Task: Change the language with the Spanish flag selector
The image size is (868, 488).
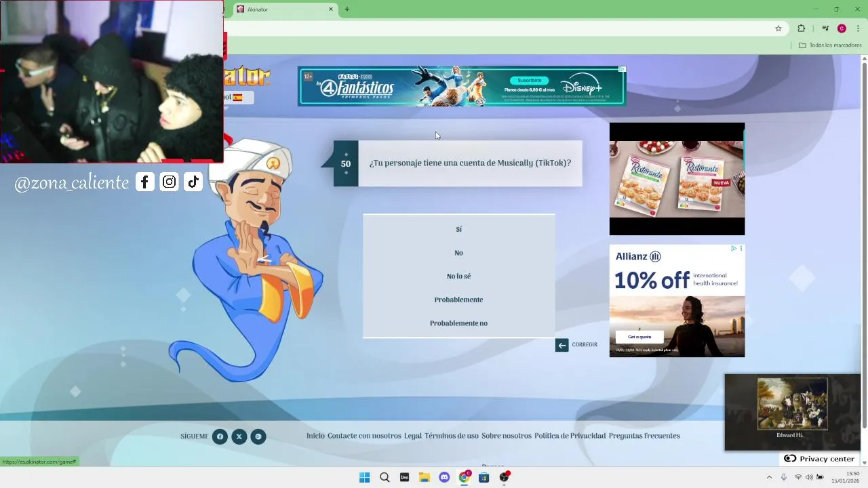Action: pos(237,98)
